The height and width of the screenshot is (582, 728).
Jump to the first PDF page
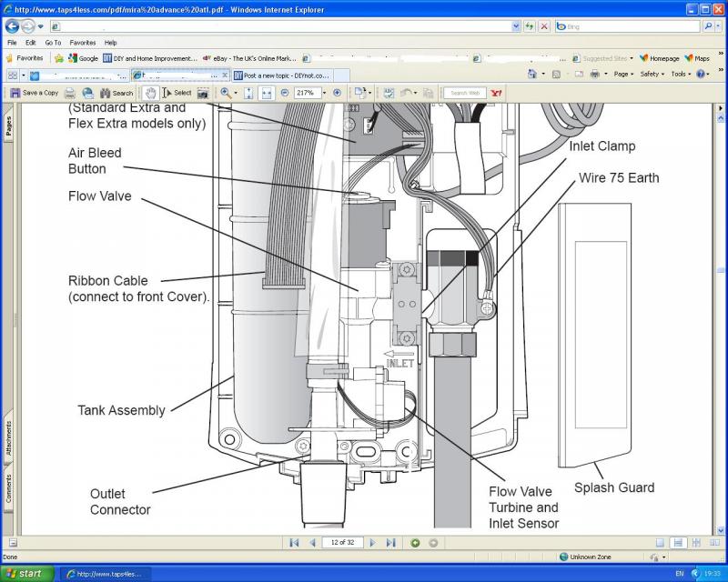click(294, 543)
